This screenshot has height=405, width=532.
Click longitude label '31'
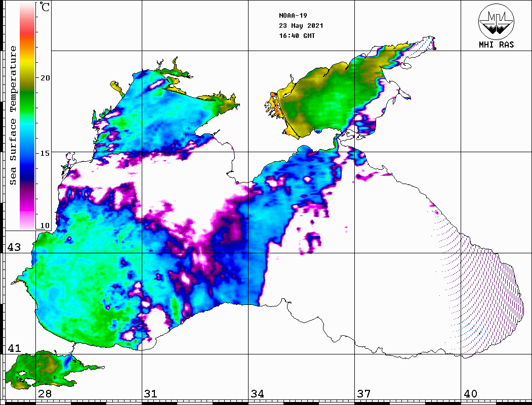[x=151, y=394]
